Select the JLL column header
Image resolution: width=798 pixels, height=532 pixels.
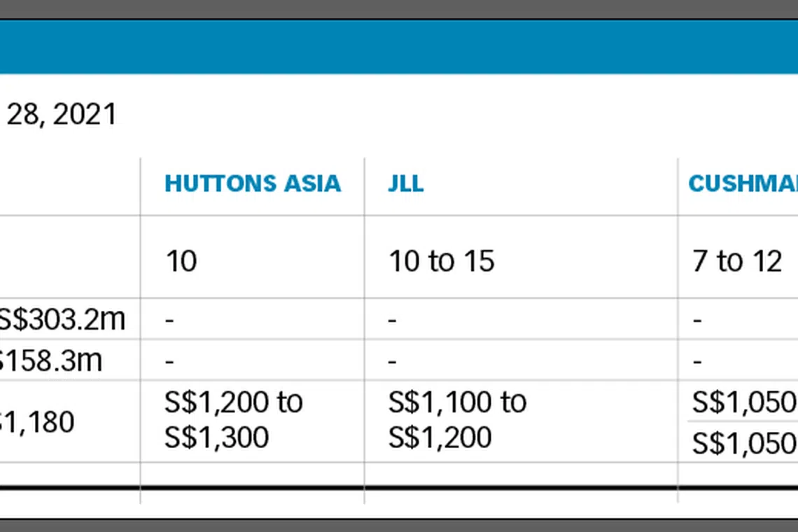click(406, 183)
